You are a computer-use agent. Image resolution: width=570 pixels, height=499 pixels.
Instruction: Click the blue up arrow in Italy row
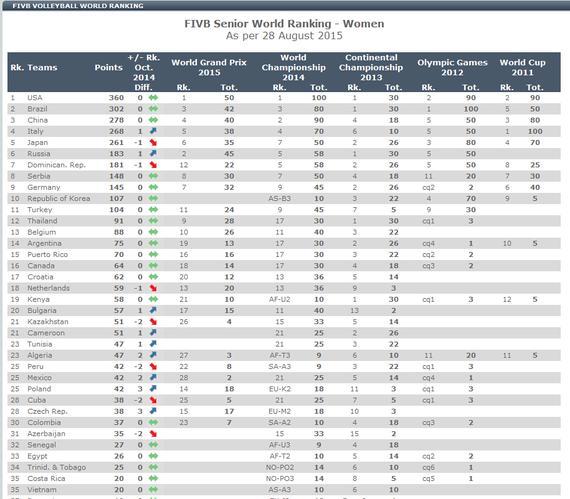[153, 131]
